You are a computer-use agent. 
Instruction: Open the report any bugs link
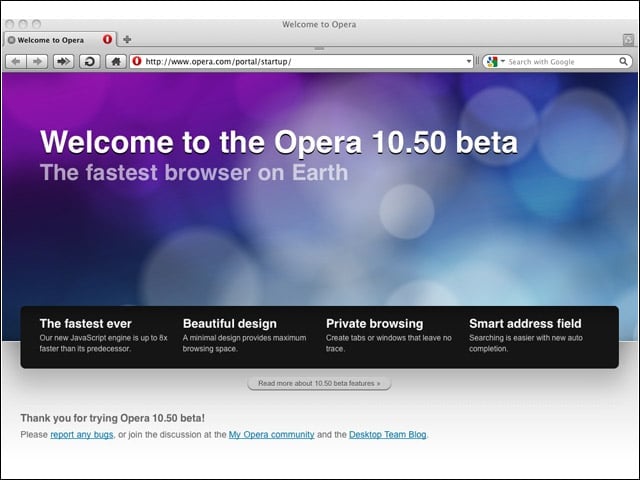[82, 435]
